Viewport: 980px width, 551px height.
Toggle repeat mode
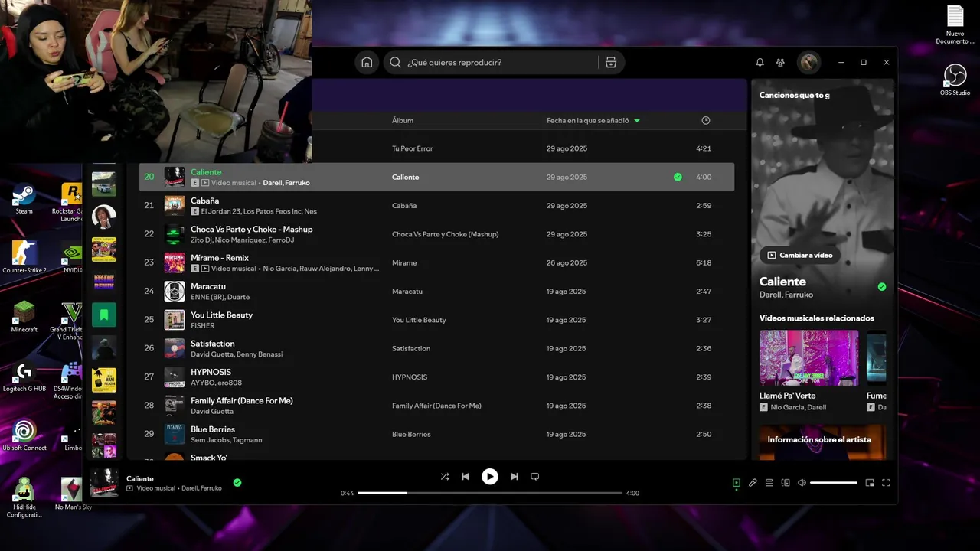pyautogui.click(x=535, y=477)
